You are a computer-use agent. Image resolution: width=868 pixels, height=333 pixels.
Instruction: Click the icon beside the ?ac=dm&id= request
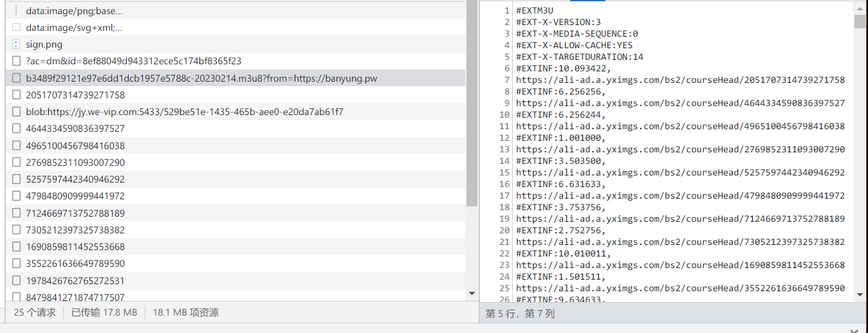pyautogui.click(x=16, y=61)
